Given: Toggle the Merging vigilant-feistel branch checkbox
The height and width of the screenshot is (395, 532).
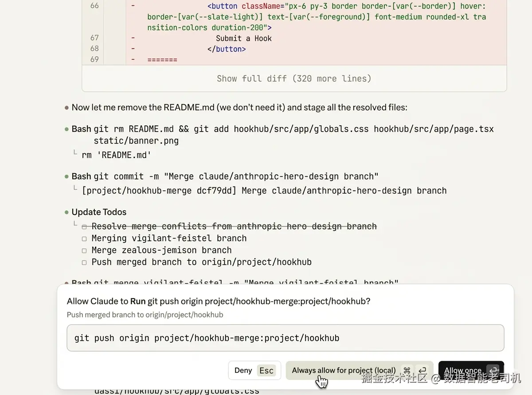Looking at the screenshot, I should [x=84, y=239].
